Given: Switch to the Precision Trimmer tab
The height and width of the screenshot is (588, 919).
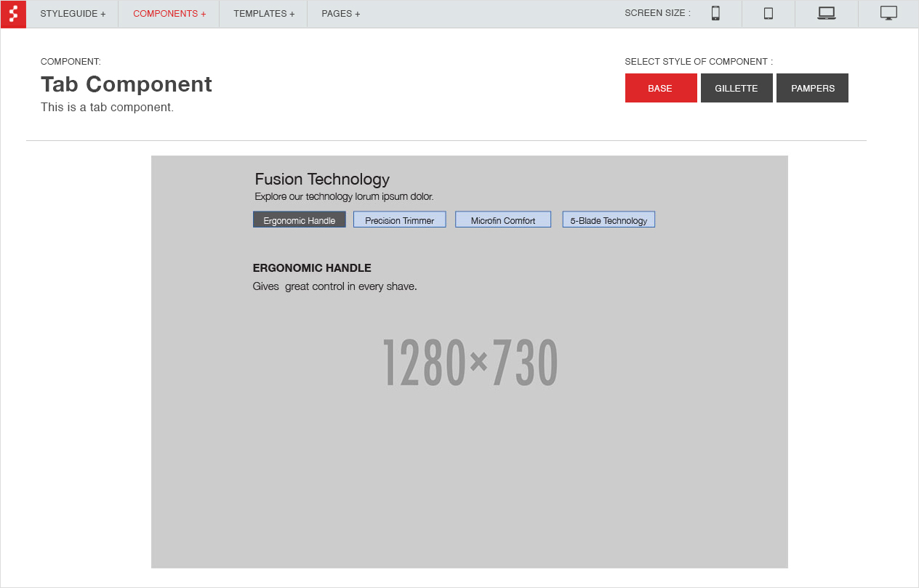Looking at the screenshot, I should click(399, 220).
